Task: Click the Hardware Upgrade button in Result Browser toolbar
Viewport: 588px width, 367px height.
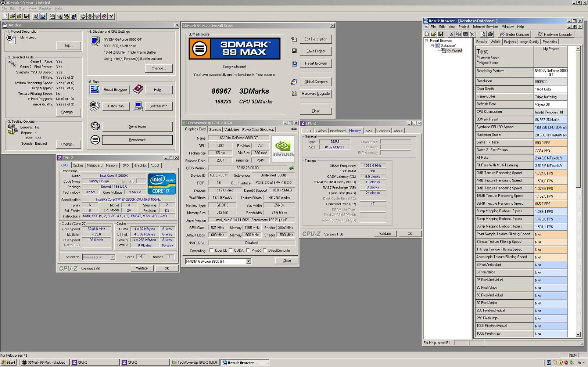Action: pyautogui.click(x=554, y=34)
